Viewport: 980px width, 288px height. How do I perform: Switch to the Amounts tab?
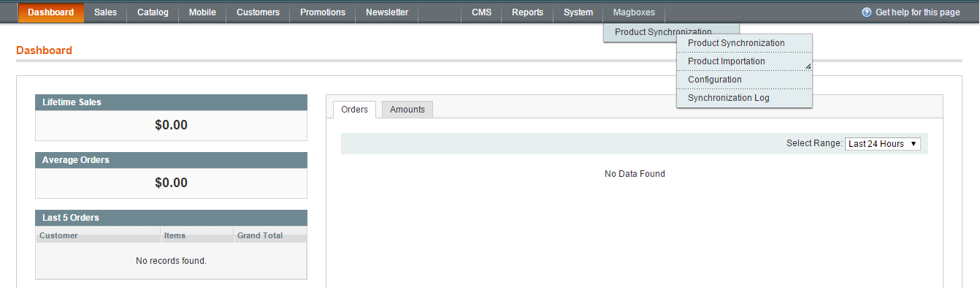click(407, 110)
